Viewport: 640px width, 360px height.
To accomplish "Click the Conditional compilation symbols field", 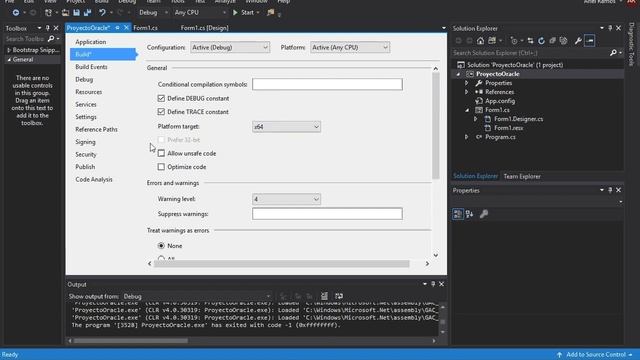I will point(327,84).
